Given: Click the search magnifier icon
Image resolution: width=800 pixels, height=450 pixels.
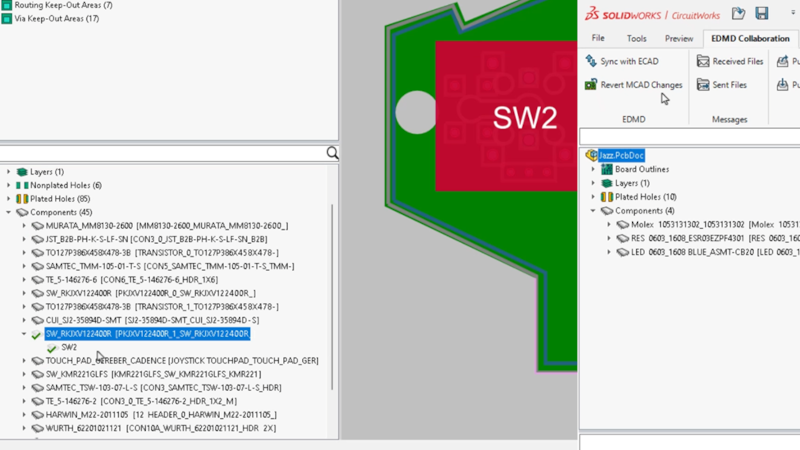Looking at the screenshot, I should pos(332,153).
